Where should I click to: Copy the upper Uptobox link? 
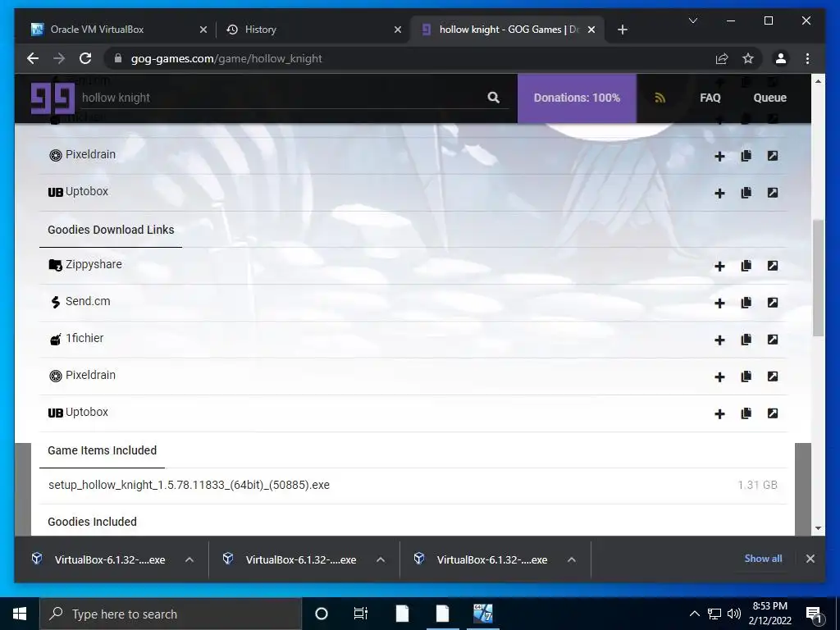click(746, 193)
